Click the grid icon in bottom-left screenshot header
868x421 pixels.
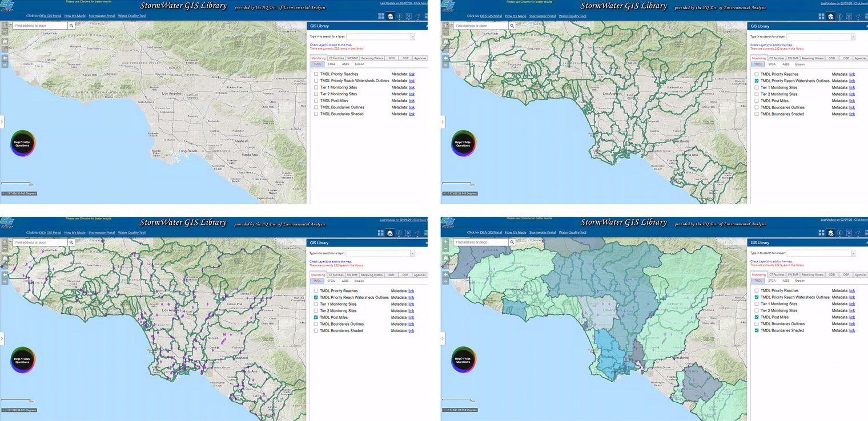(x=381, y=233)
